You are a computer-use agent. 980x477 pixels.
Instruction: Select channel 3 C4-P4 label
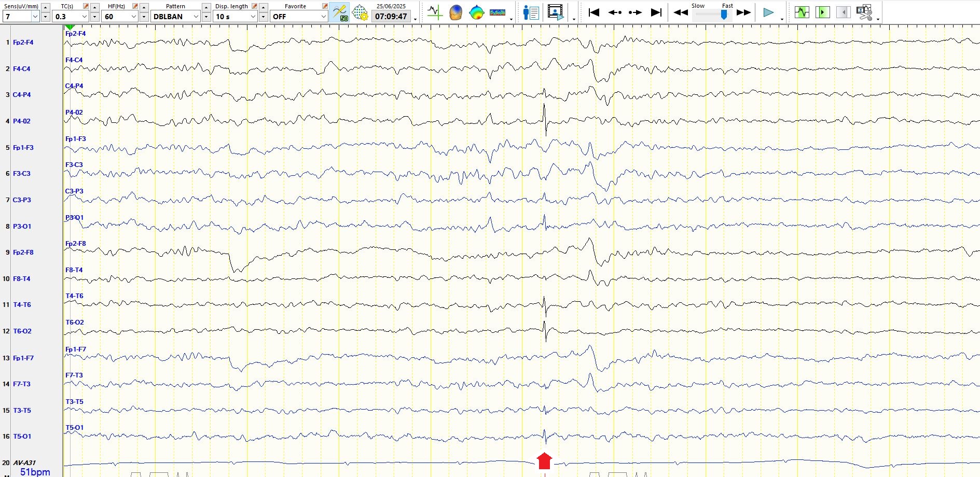[22, 95]
